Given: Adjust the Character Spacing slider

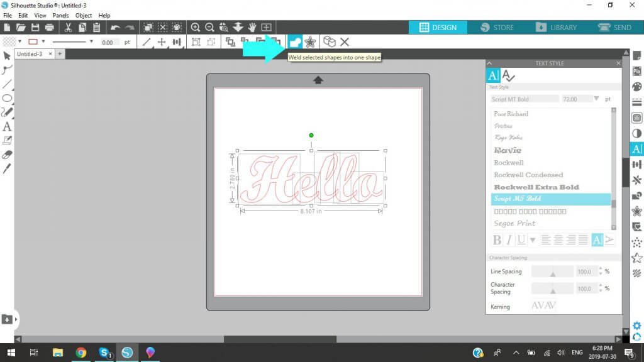Looking at the screenshot, I should coord(552,288).
